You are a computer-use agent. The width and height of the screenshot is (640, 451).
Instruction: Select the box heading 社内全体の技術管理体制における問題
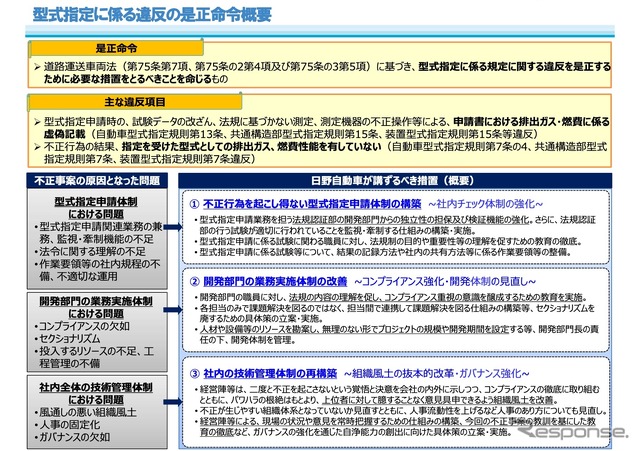[96, 393]
